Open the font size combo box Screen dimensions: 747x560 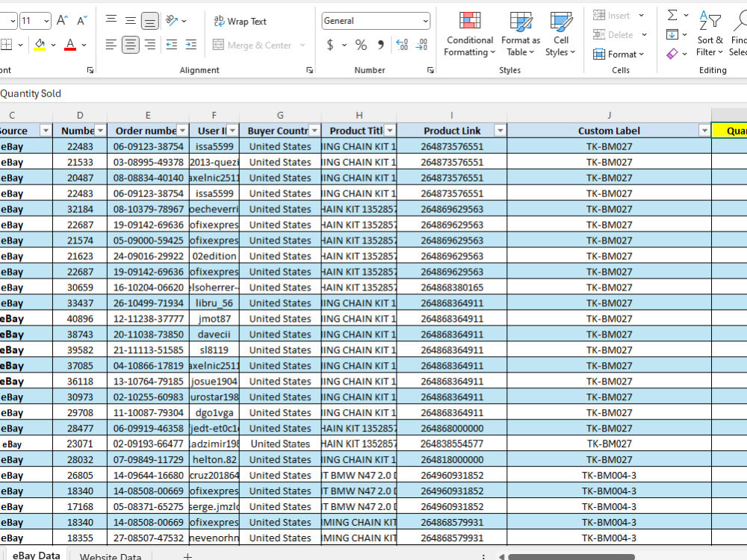tap(35, 21)
